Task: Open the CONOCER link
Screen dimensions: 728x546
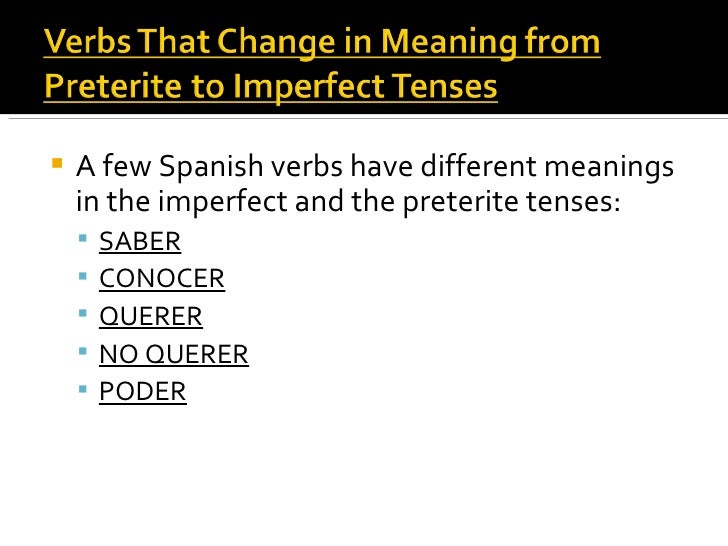Action: [162, 279]
